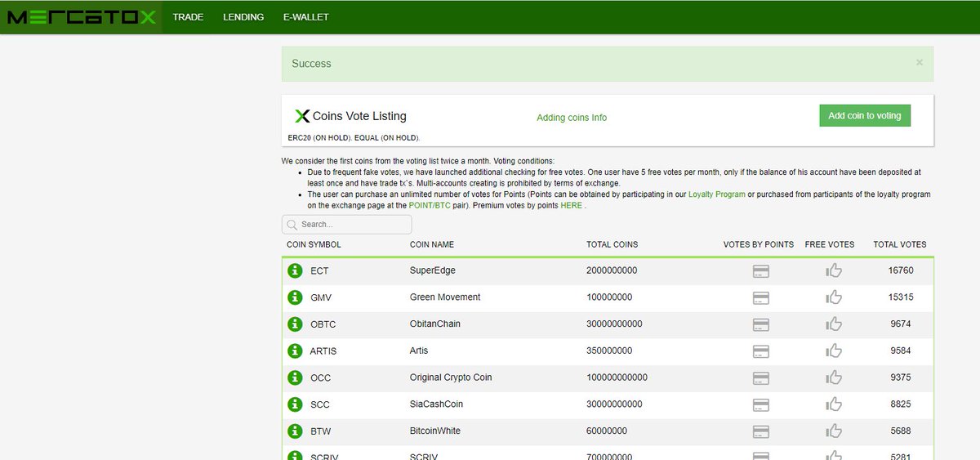
Task: Give a free vote to SuperEdge
Action: 834,270
